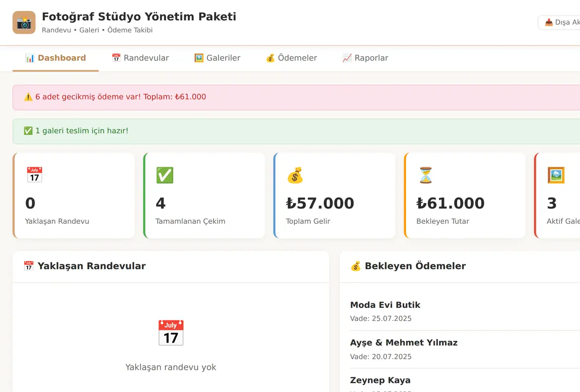Click the Dışa Aktar export button
This screenshot has width=580, height=392.
point(559,22)
